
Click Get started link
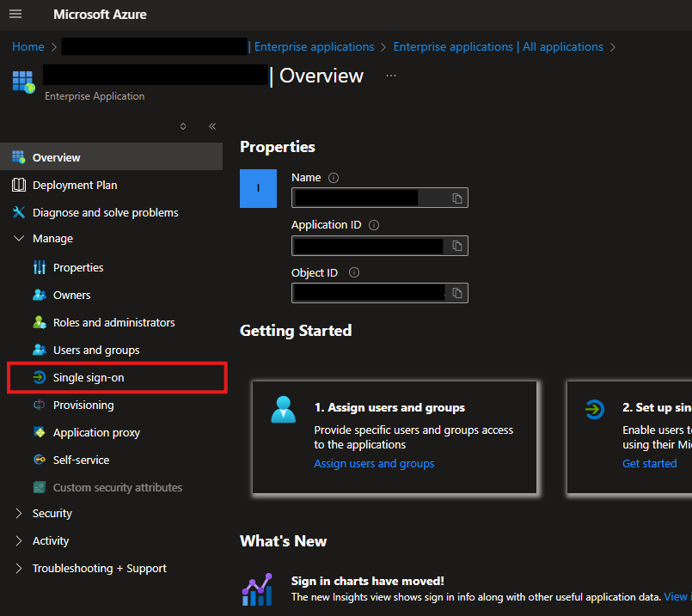click(649, 463)
